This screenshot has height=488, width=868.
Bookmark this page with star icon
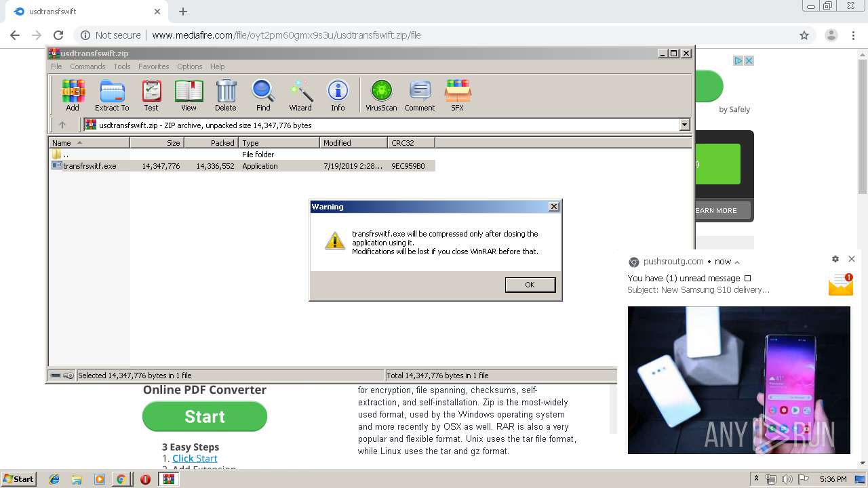(804, 35)
